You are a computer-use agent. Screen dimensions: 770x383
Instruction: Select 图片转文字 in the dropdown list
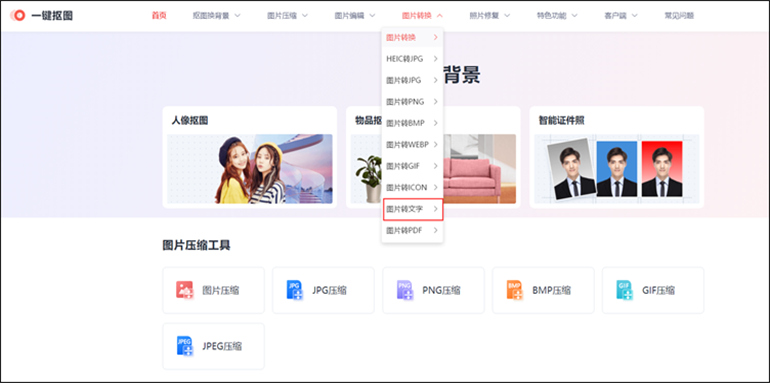[x=412, y=209]
